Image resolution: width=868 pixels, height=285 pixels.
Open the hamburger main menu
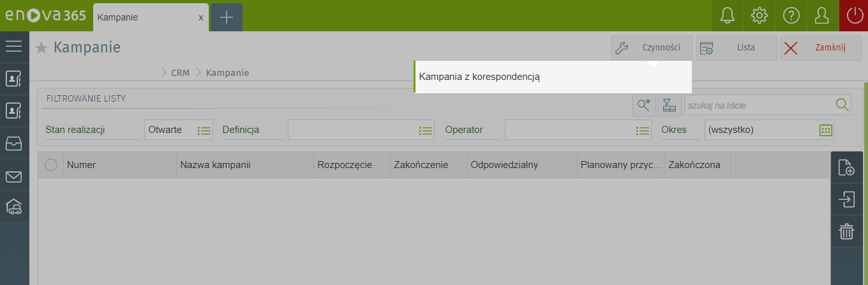tap(14, 46)
